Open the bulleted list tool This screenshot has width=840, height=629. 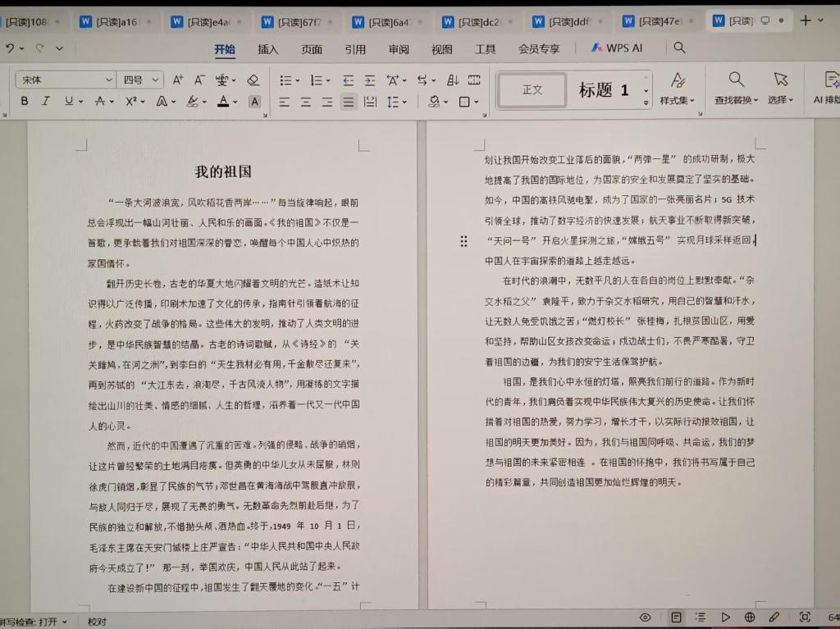285,80
